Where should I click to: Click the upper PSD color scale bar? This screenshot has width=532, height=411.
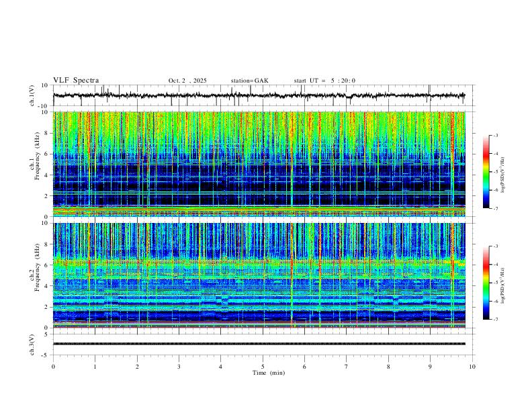[486, 172]
